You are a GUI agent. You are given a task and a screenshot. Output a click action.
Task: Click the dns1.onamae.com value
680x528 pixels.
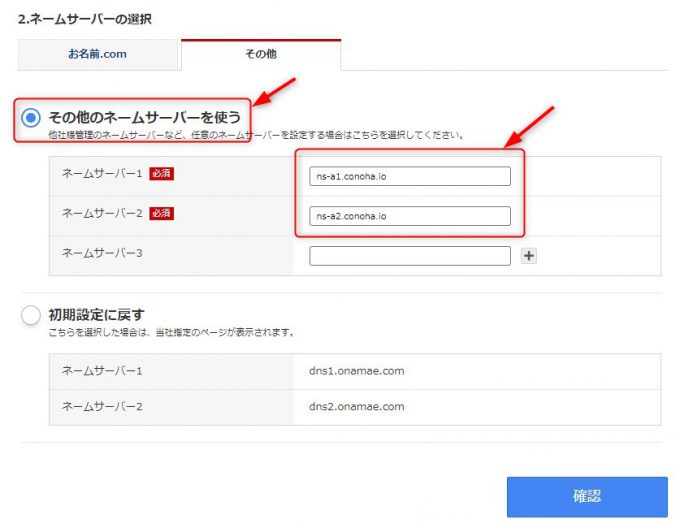tap(356, 371)
